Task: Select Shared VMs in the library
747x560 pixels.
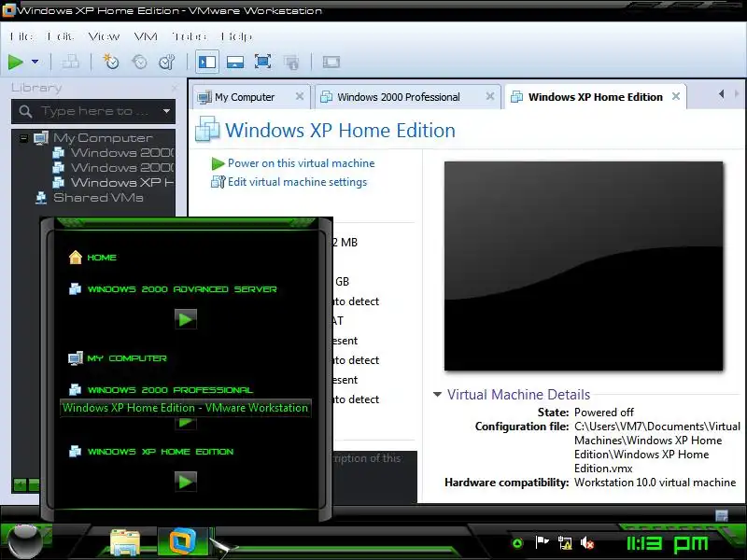Action: (98, 198)
